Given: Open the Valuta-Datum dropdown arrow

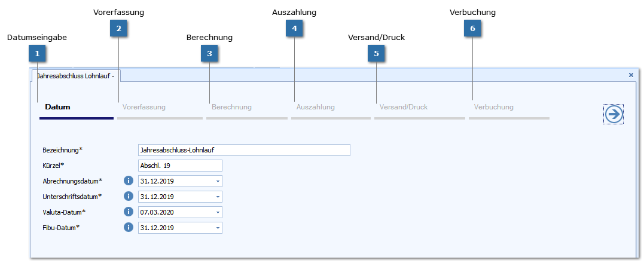Looking at the screenshot, I should [218, 212].
